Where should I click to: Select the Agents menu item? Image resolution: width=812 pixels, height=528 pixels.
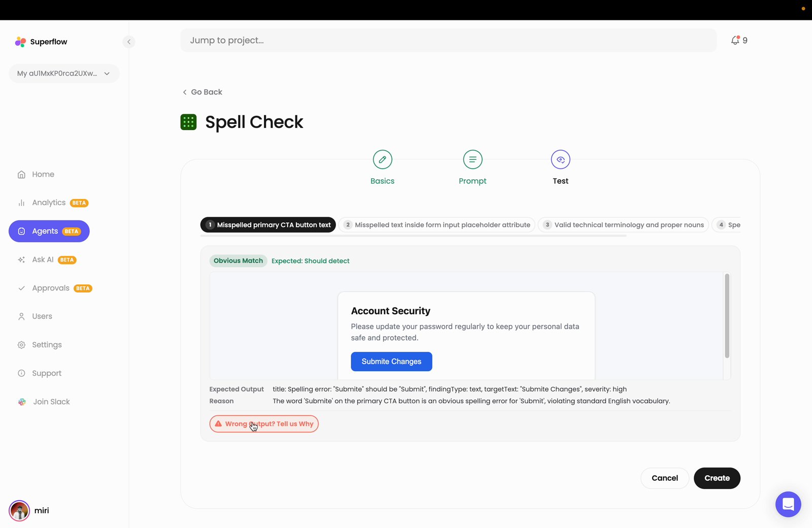49,231
